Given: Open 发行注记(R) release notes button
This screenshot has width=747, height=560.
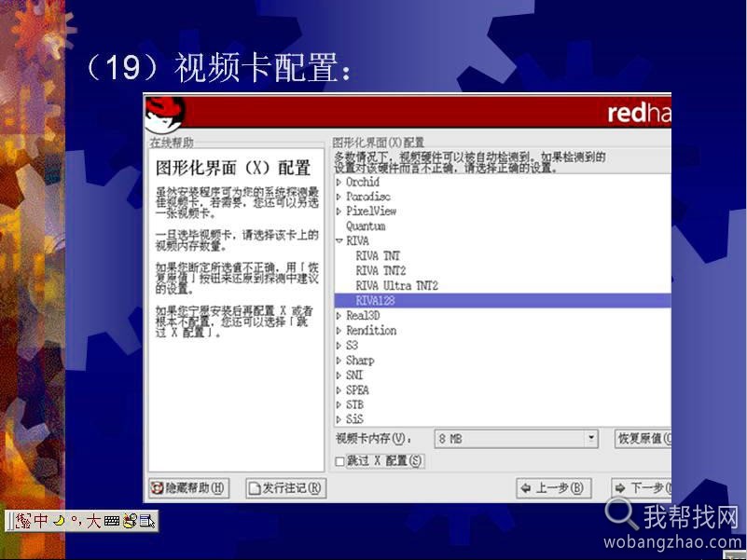Looking at the screenshot, I should (286, 488).
